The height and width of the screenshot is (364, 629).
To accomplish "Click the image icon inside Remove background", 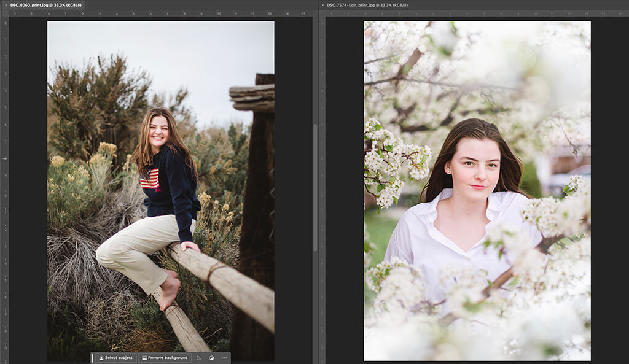I will click(x=145, y=357).
